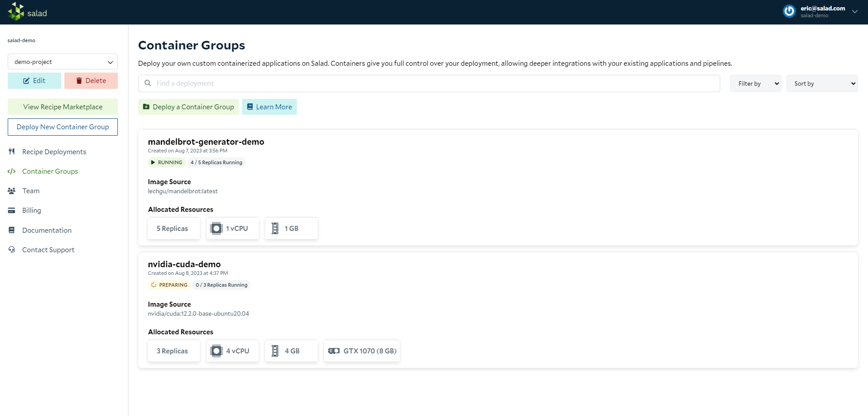Click Created on Aug 7, 2023 timestamp
The width and height of the screenshot is (868, 416).
[188, 151]
